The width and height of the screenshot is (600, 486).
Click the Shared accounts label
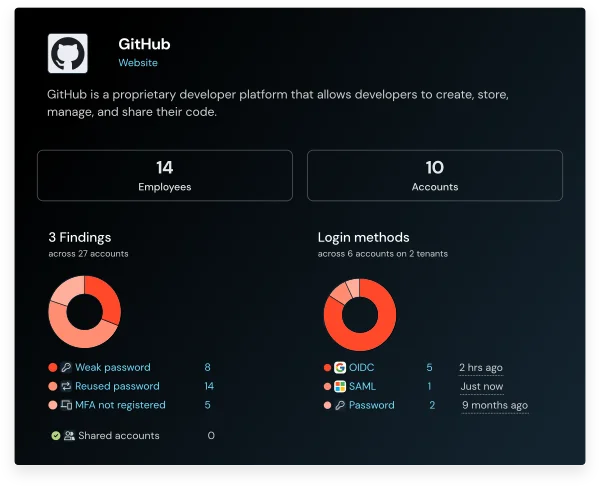[119, 435]
